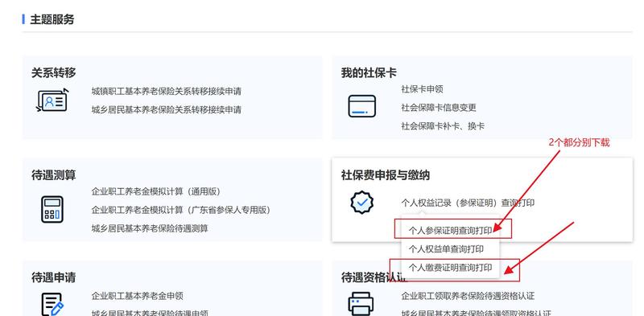Viewport: 644px width, 316px height.
Task: Click the 待遇申请 card heading
Action: 53,277
